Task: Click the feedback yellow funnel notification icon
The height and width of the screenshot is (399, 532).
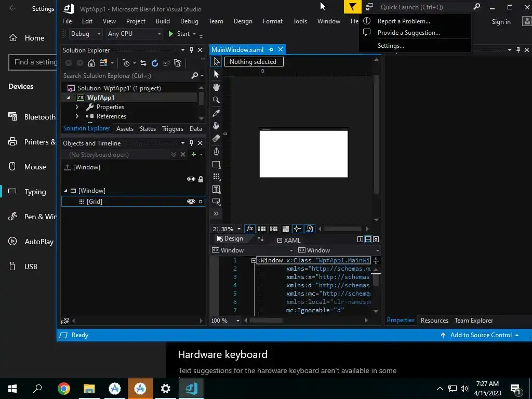Action: click(x=353, y=7)
